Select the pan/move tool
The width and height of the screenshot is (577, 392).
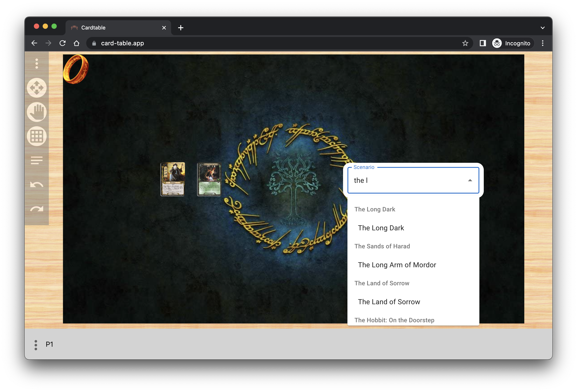tap(37, 88)
